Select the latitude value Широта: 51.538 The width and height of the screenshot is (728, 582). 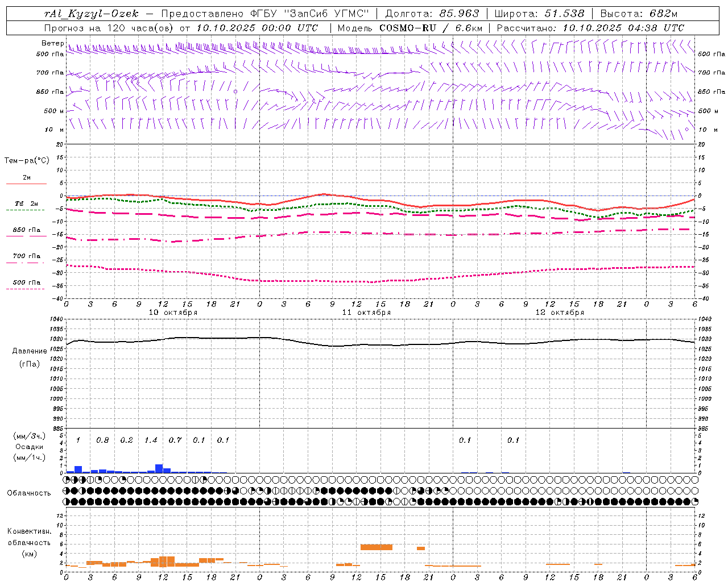539,14
